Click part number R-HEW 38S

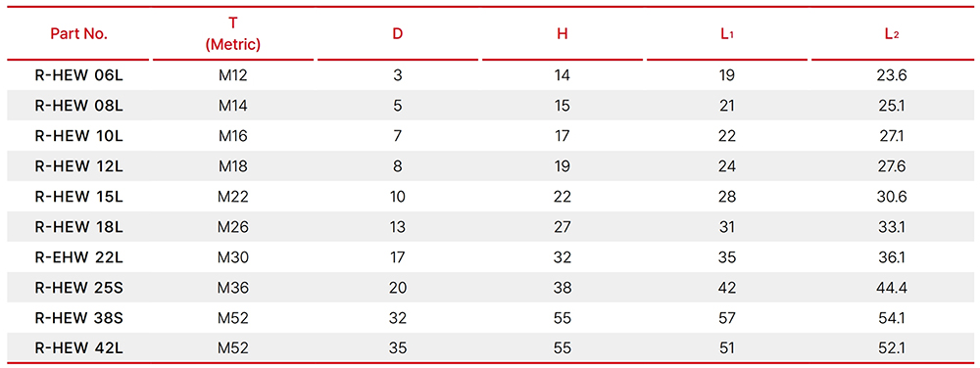coord(78,317)
